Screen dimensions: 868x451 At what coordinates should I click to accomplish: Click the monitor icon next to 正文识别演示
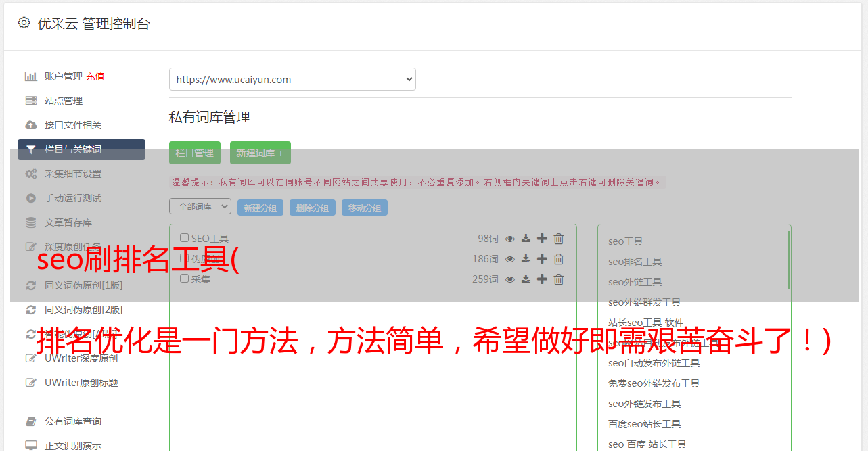[31, 446]
